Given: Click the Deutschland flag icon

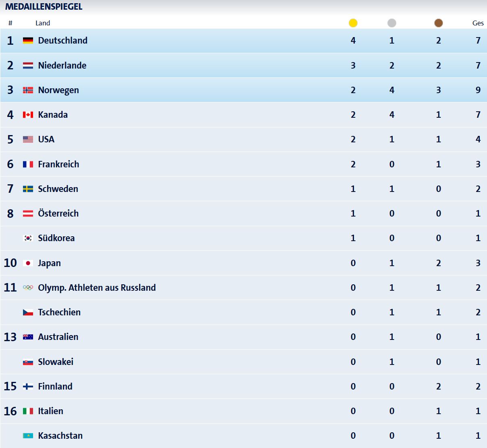Looking at the screenshot, I should pos(28,41).
